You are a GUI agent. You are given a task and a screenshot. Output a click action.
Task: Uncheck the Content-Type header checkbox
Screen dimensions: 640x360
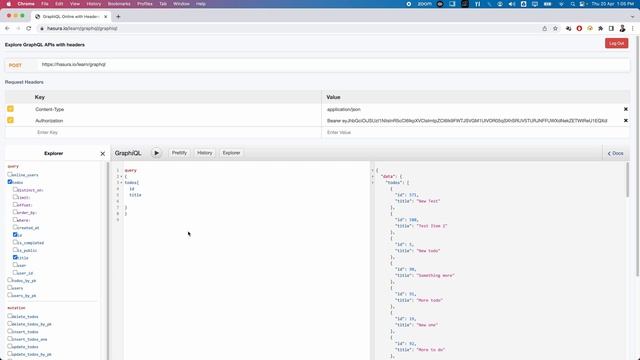pos(10,109)
